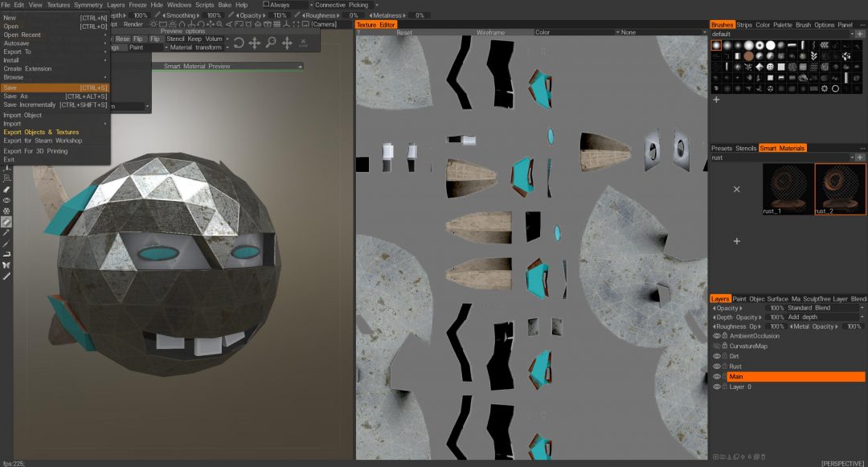
Task: Click the Reset button in Texture Editor
Action: coord(404,32)
